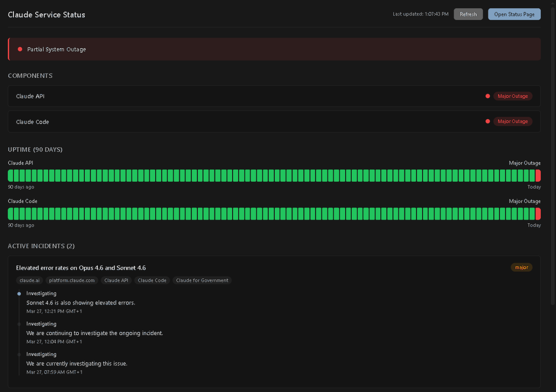
Task: Click Major Outage badge for Claude Code
Action: point(512,121)
